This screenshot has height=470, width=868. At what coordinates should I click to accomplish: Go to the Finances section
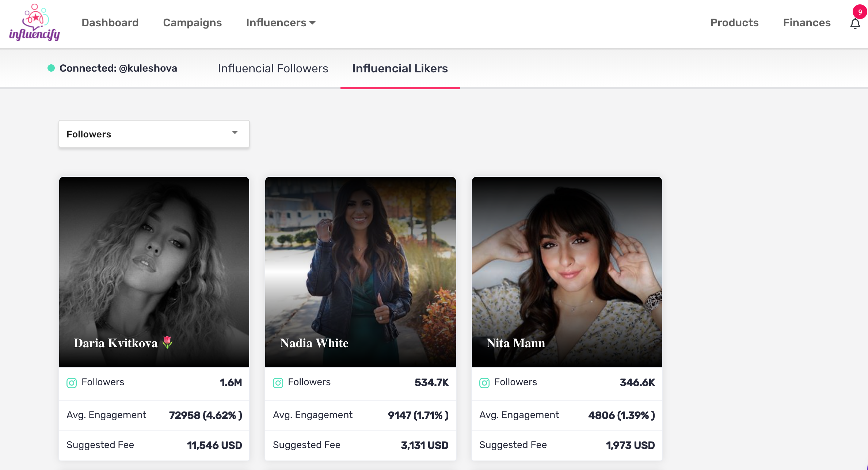click(807, 23)
